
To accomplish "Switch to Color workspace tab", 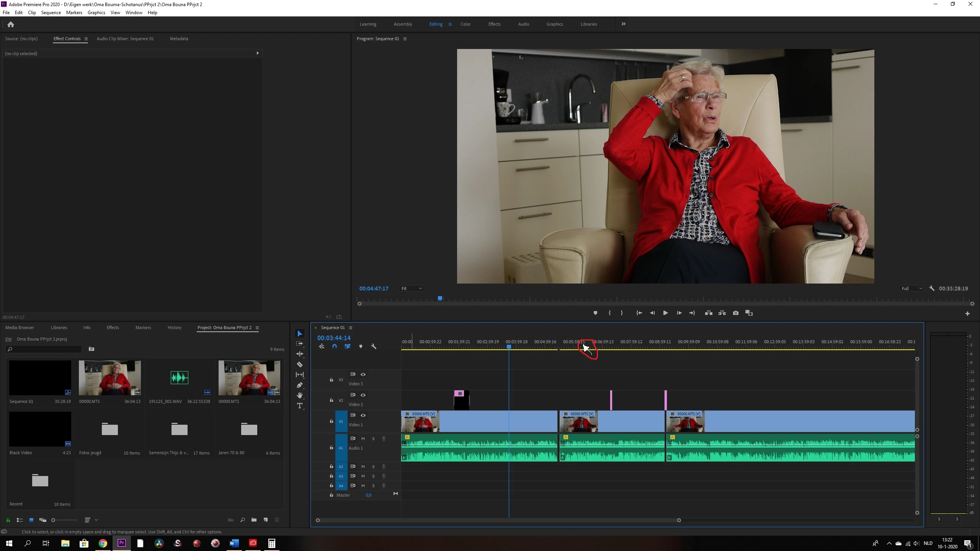I will (465, 24).
